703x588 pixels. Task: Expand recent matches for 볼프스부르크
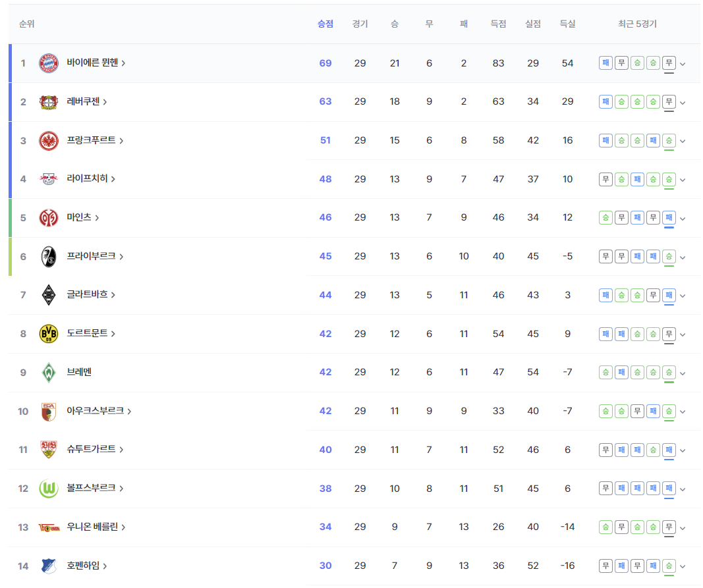683,489
